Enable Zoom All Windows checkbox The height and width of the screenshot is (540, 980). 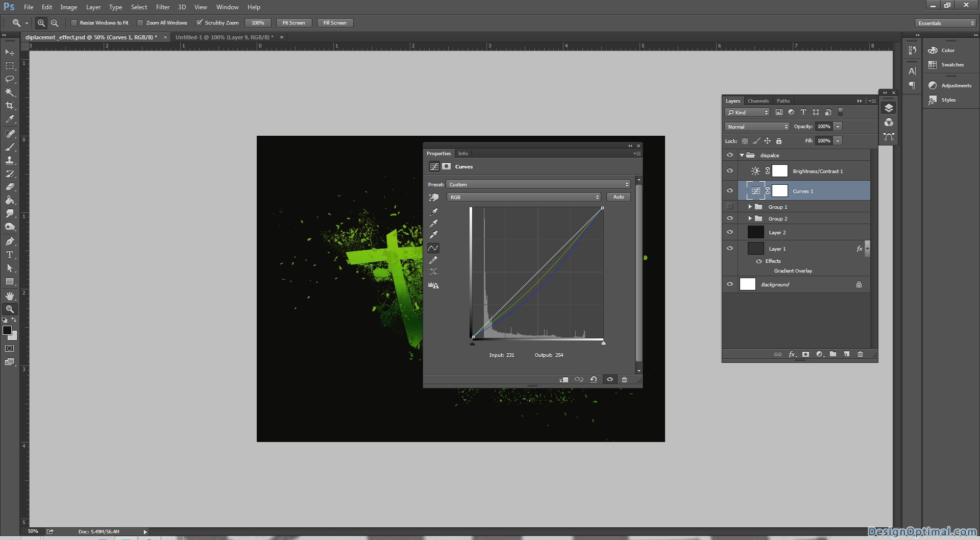click(140, 23)
